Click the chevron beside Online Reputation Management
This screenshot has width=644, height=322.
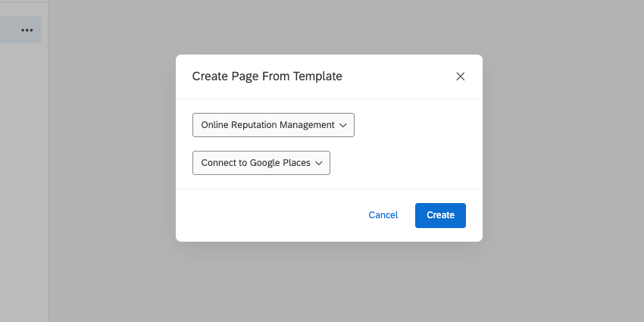click(343, 125)
